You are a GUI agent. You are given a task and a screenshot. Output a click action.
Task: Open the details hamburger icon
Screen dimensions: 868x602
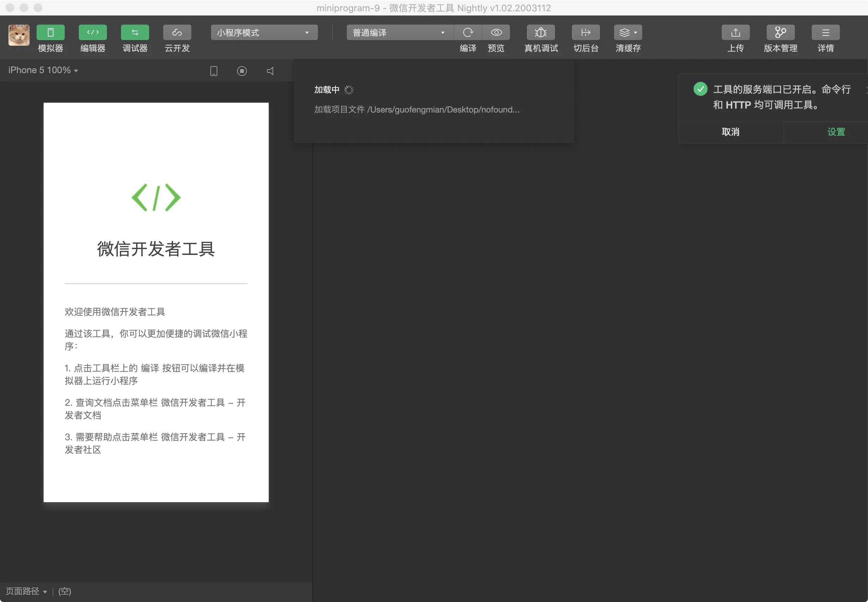point(825,32)
